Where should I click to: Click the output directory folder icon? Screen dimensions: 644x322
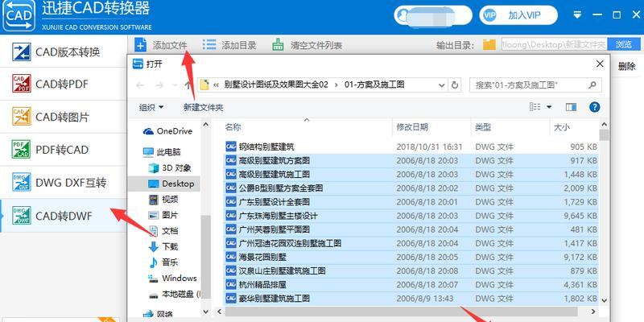pyautogui.click(x=489, y=45)
